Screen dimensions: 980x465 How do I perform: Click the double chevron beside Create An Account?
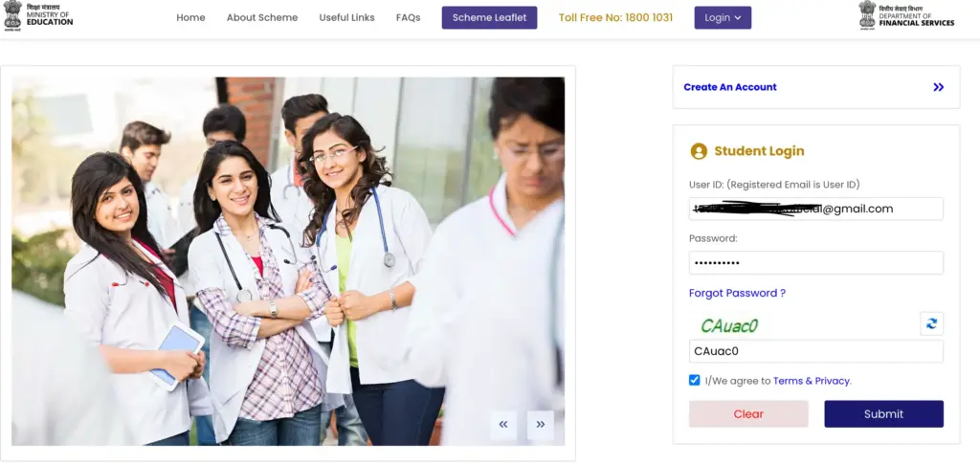point(938,87)
